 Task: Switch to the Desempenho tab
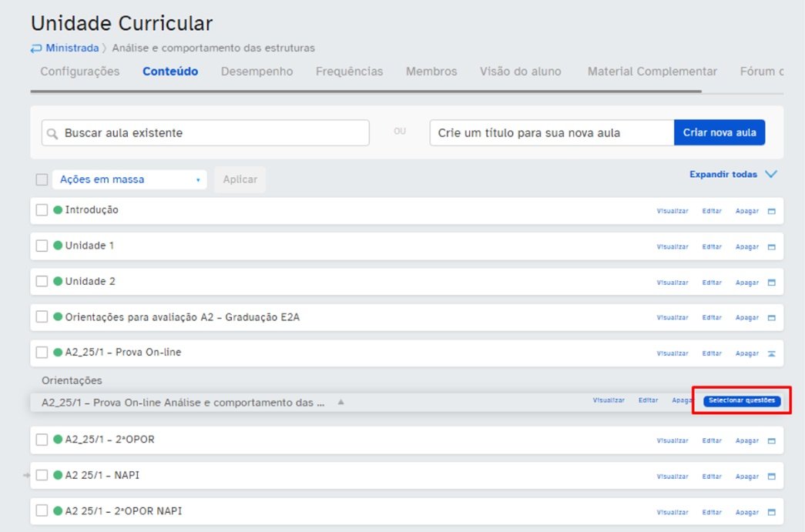(x=257, y=72)
